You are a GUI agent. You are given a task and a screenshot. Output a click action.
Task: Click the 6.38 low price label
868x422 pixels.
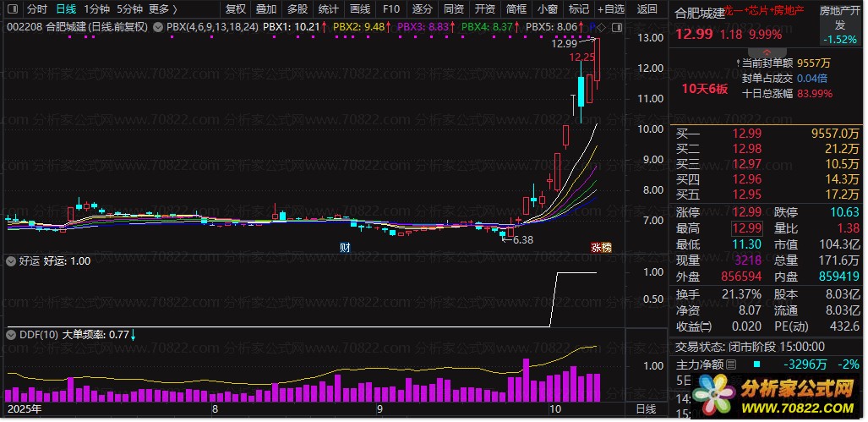523,240
